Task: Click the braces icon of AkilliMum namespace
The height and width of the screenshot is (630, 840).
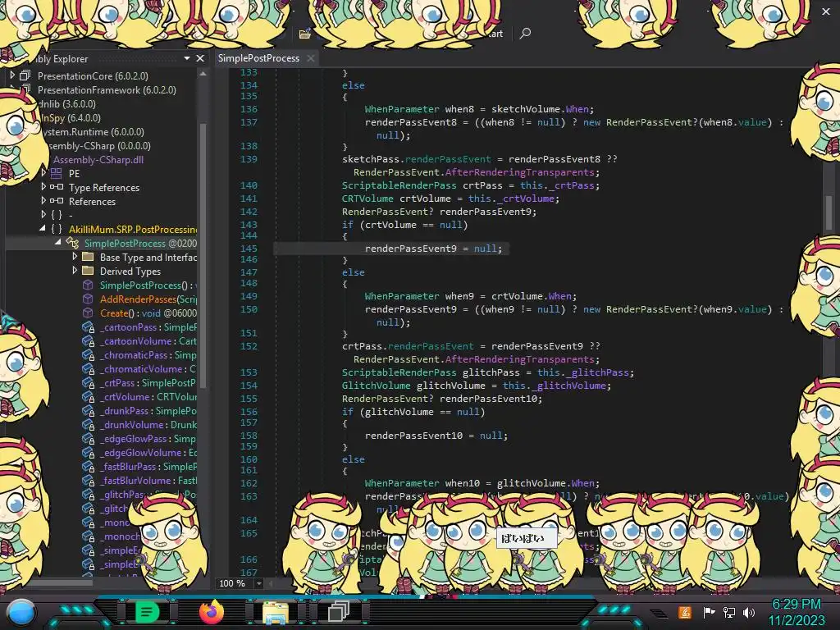Action: 57,229
